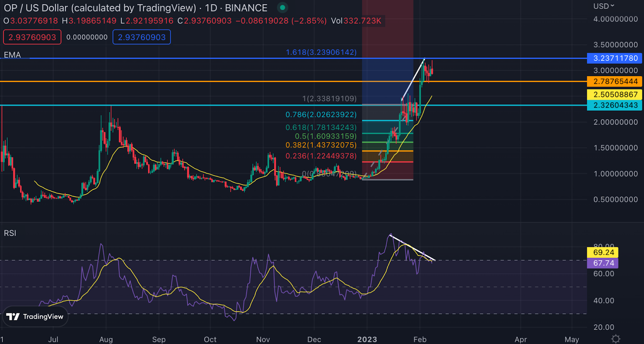The image size is (644, 344).
Task: Click the 2023 label on time axis
Action: [367, 340]
